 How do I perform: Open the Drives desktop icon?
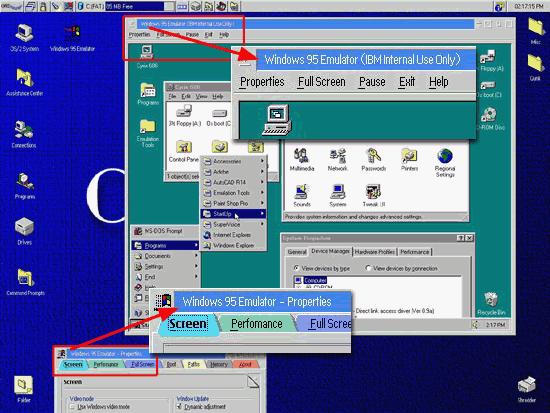click(x=24, y=231)
